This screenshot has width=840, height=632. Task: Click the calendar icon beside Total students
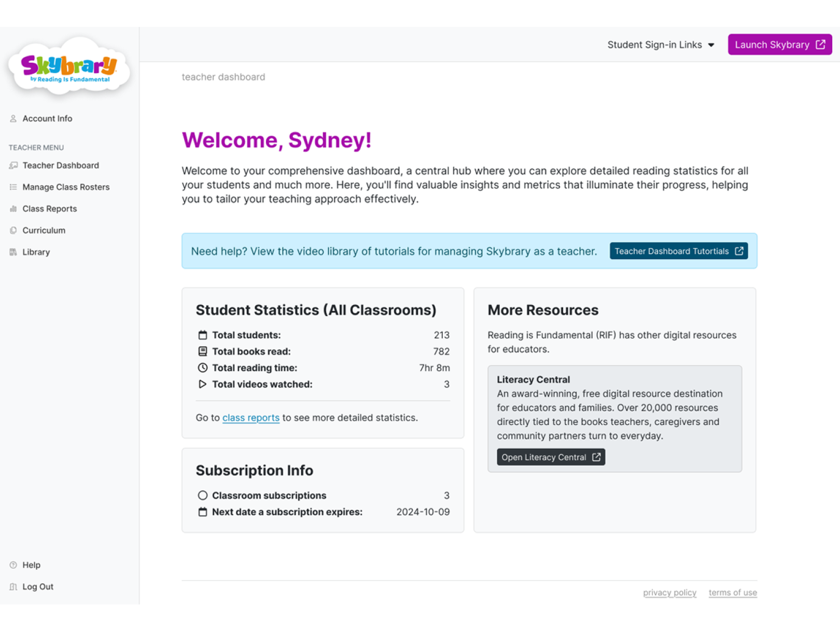[202, 335]
